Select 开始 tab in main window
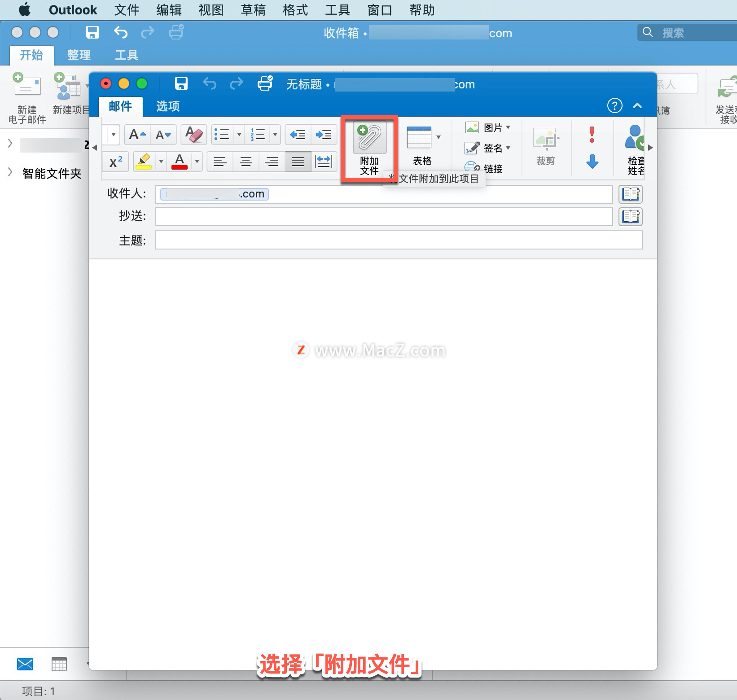 (x=31, y=55)
